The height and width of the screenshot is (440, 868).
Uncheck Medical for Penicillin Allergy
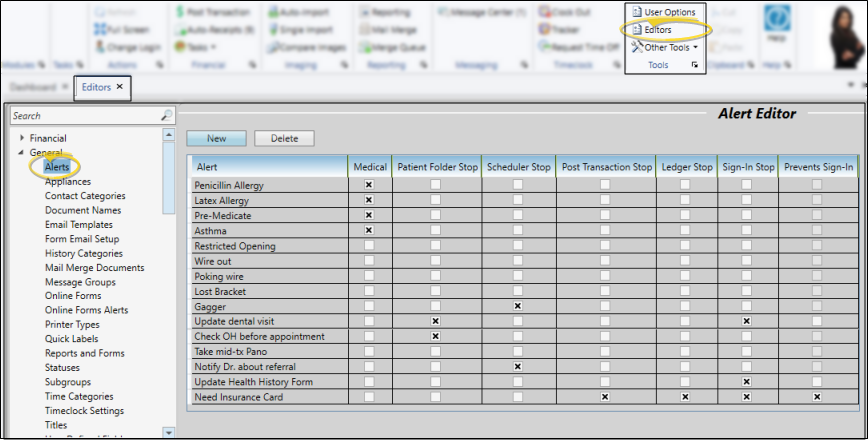click(369, 185)
